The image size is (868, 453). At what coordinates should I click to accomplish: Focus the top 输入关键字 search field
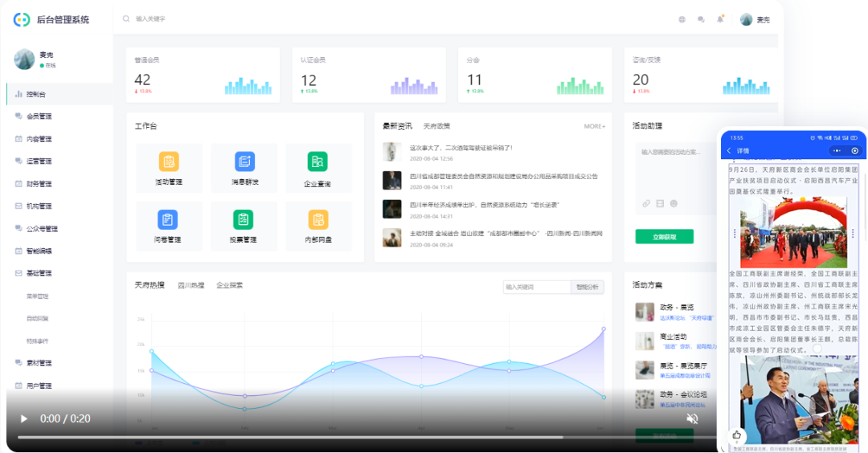click(x=150, y=18)
